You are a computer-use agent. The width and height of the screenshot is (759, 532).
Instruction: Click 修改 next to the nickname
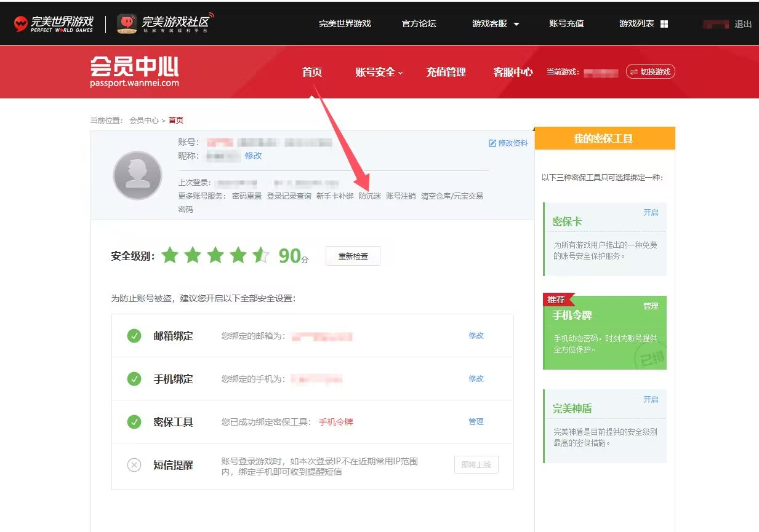[254, 156]
